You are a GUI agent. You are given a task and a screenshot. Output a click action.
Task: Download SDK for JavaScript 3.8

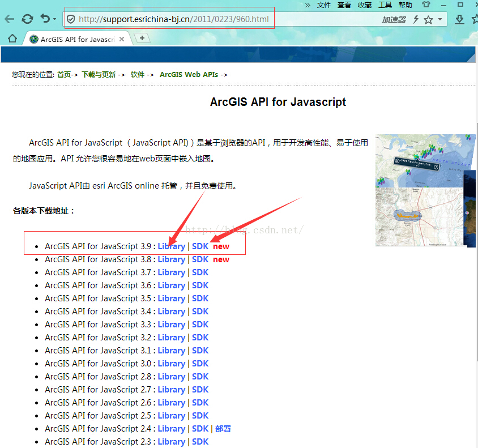click(x=200, y=259)
